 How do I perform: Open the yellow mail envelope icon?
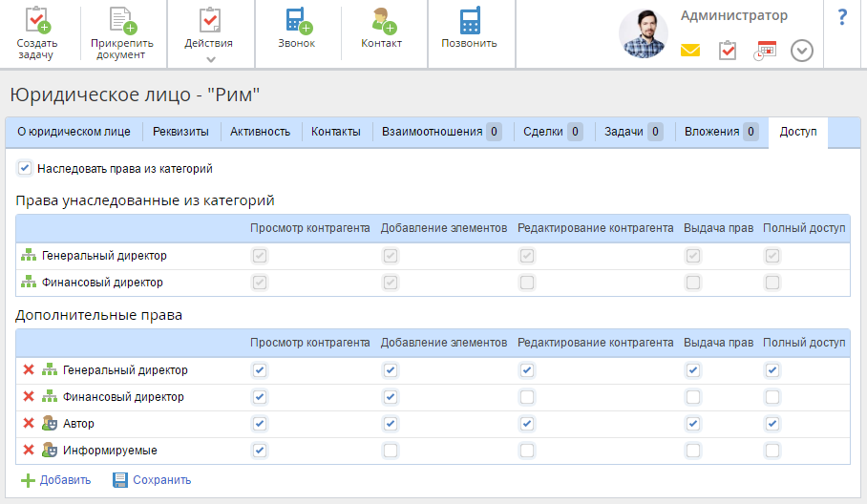[690, 51]
